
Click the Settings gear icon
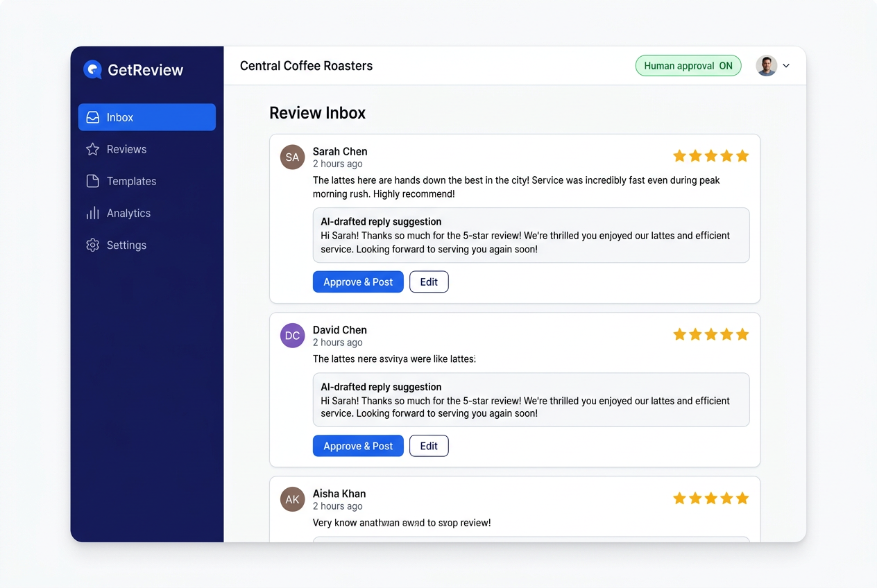coord(92,245)
